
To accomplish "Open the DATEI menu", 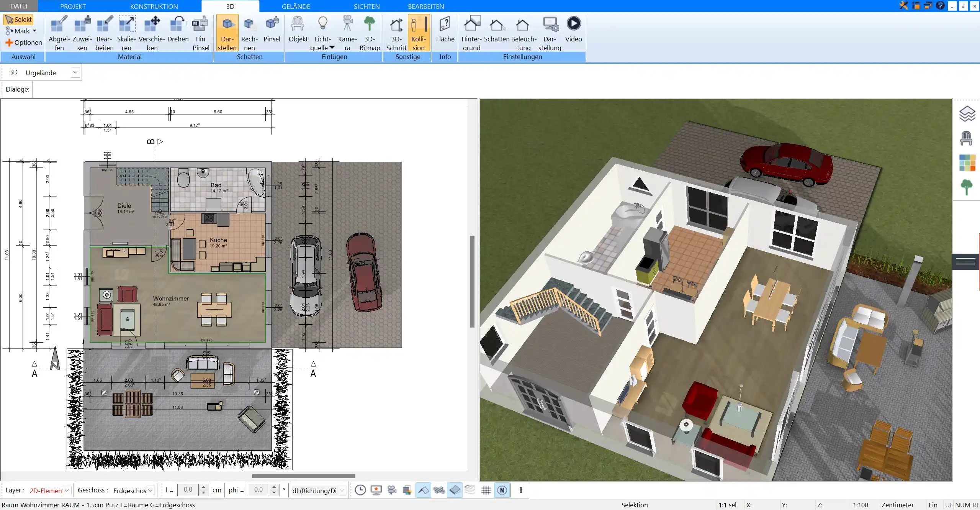I will 19,6.
